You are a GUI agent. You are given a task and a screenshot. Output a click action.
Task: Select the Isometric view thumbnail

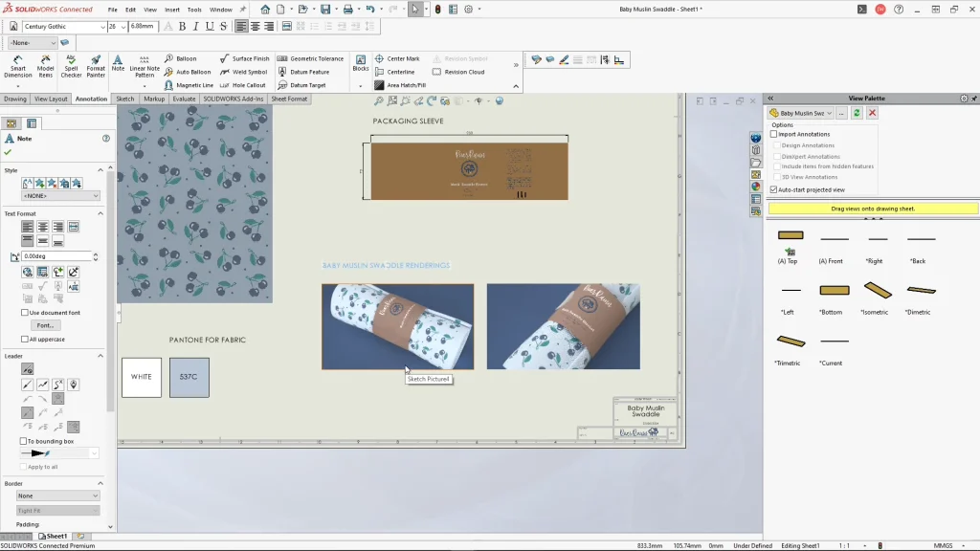(877, 291)
